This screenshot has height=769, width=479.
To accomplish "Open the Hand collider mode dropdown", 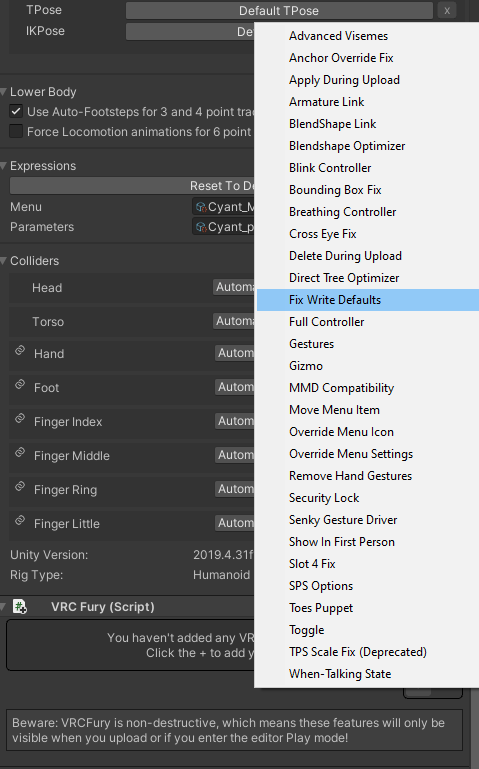I will pos(235,353).
